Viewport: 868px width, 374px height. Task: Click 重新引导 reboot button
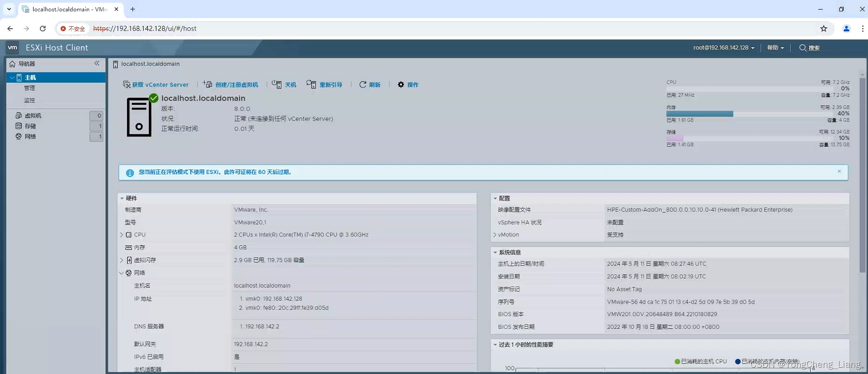pos(324,85)
